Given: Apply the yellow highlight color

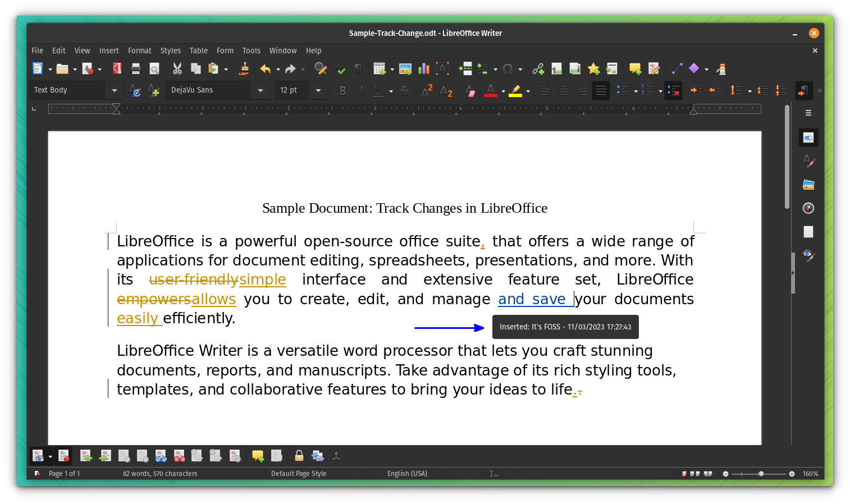Looking at the screenshot, I should (515, 90).
